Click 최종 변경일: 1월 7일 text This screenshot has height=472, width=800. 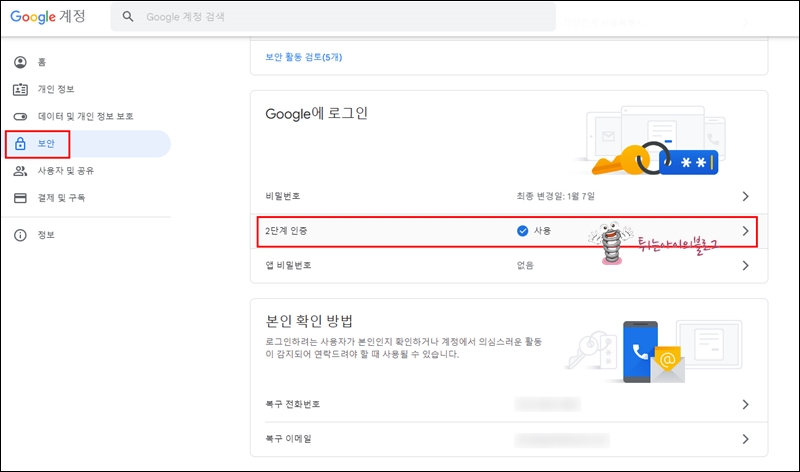(556, 196)
